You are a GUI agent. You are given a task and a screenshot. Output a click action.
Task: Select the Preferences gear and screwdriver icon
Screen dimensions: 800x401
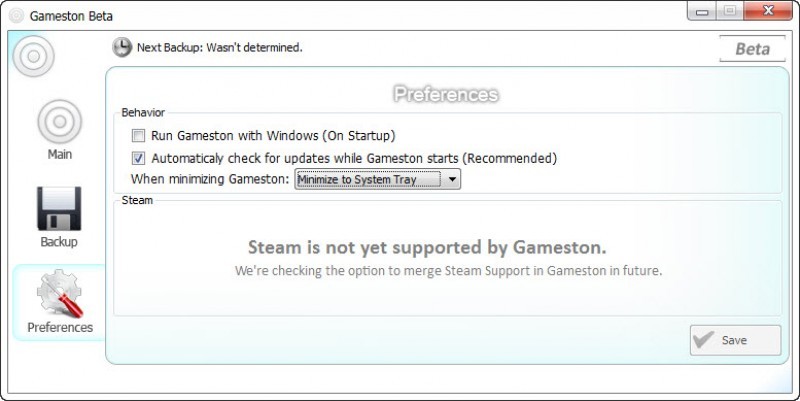(x=60, y=293)
